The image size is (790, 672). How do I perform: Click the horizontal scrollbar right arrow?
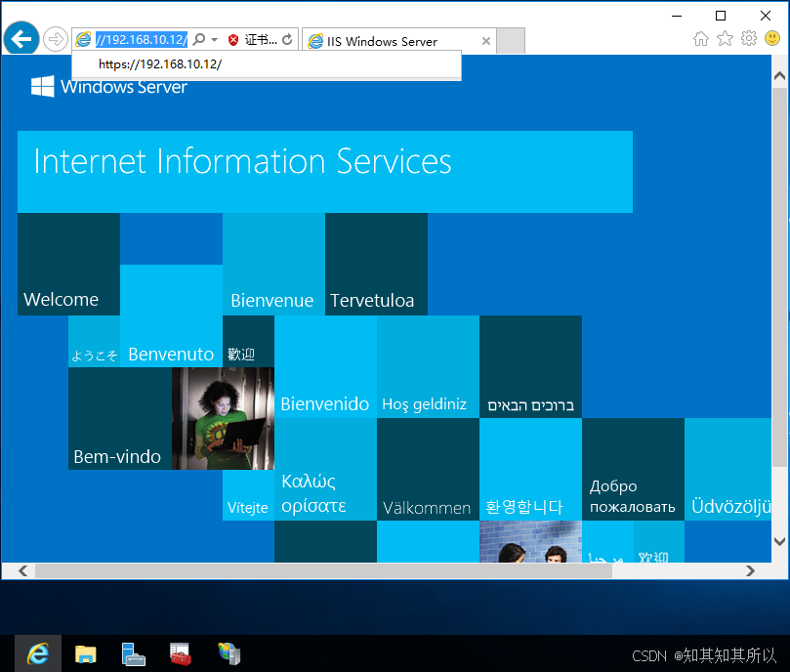750,570
